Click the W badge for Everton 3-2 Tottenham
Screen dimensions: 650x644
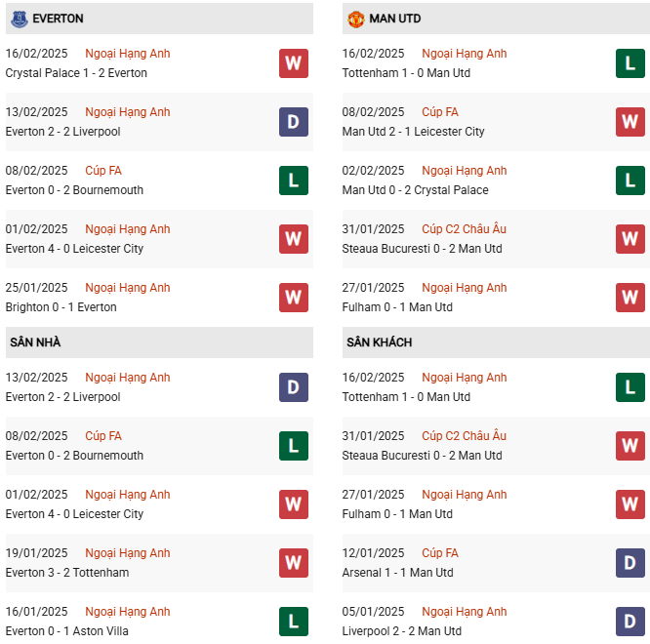tap(293, 563)
